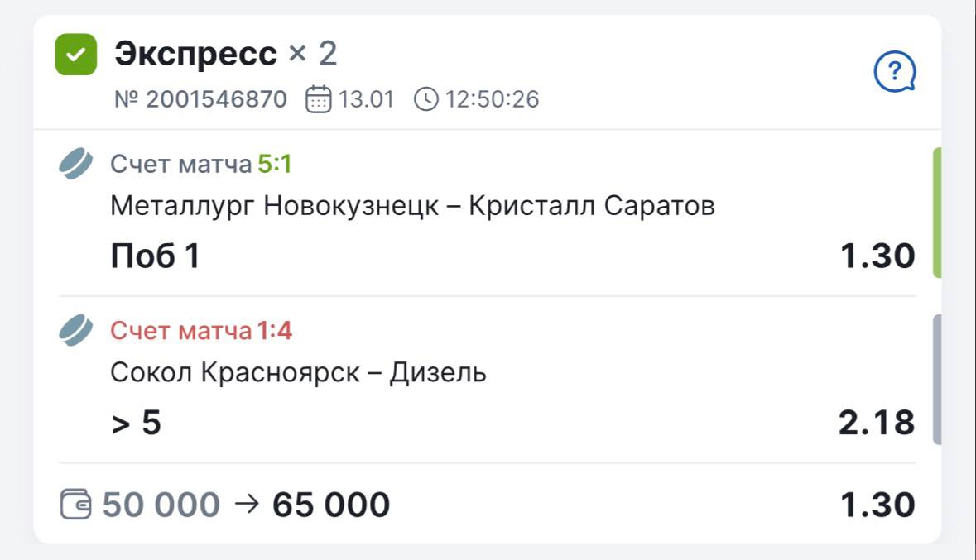
Task: Click the hockey puck icon for Сокол match
Action: (76, 331)
